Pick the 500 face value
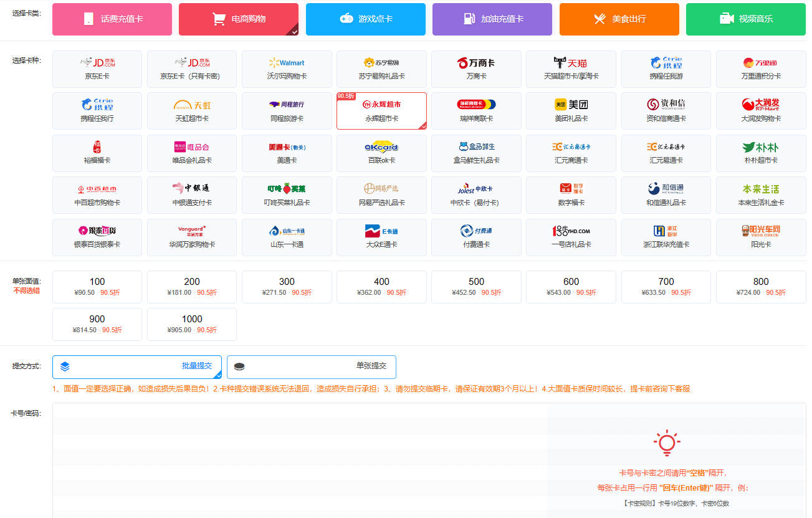812x518 pixels. click(x=477, y=287)
